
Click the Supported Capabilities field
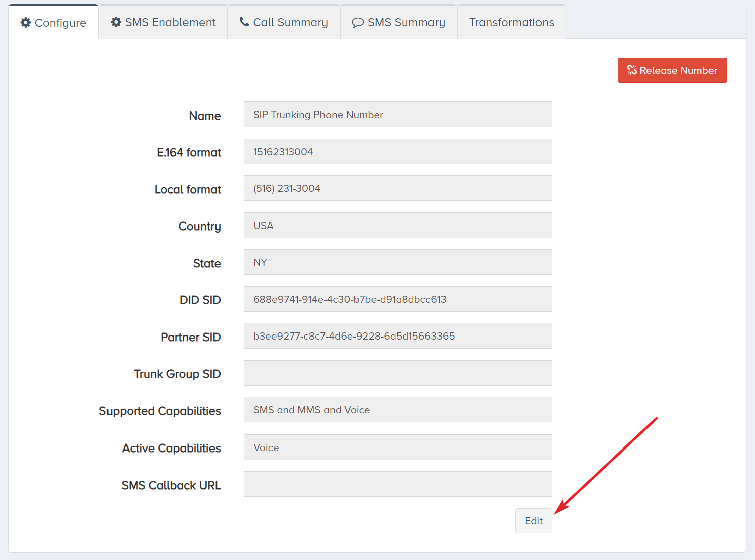click(x=398, y=410)
